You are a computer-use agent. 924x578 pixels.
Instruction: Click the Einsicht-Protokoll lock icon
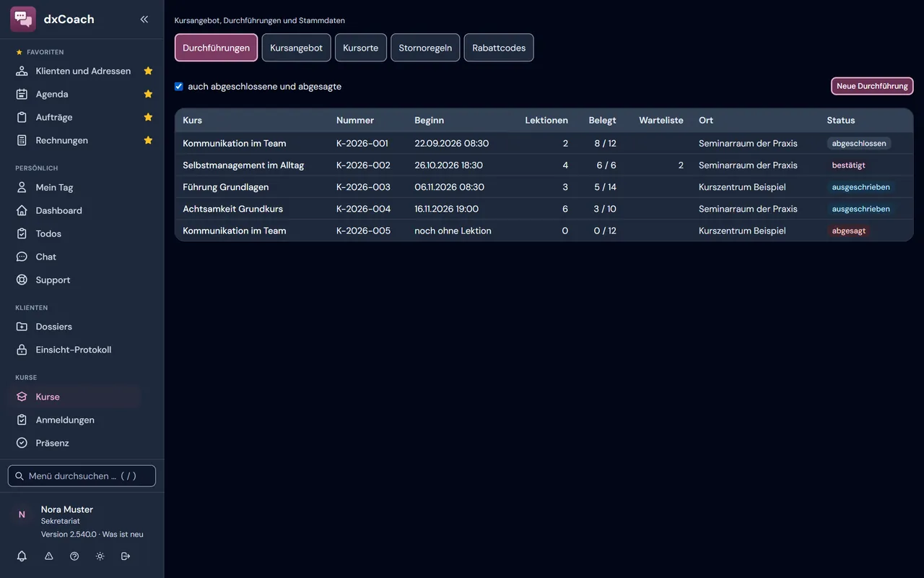click(22, 350)
